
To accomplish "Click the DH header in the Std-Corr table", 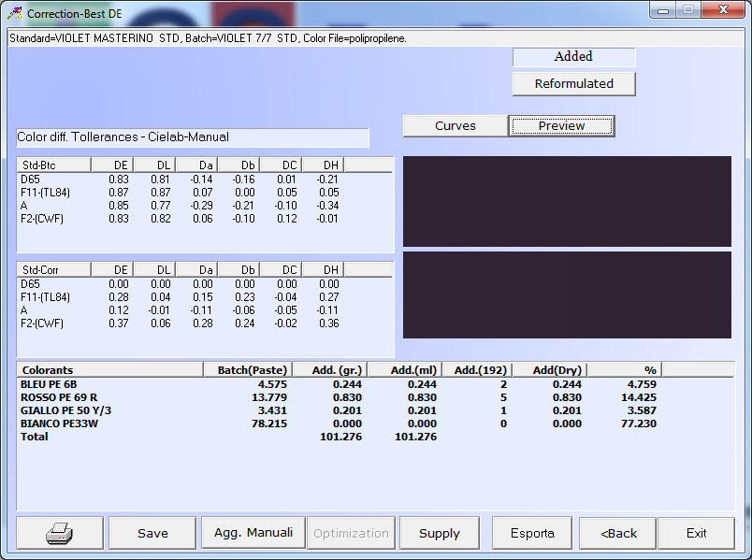I will tap(323, 270).
